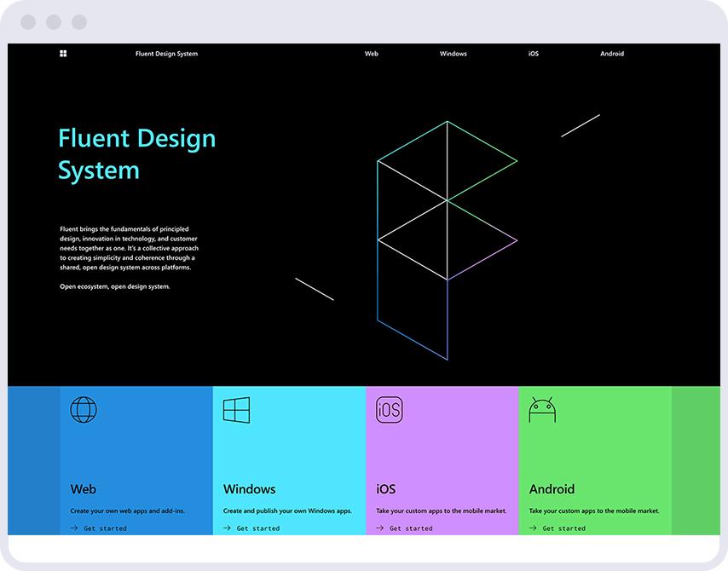Click 'Create and publish your own Windows apps.'
This screenshot has width=728, height=571.
click(x=287, y=510)
